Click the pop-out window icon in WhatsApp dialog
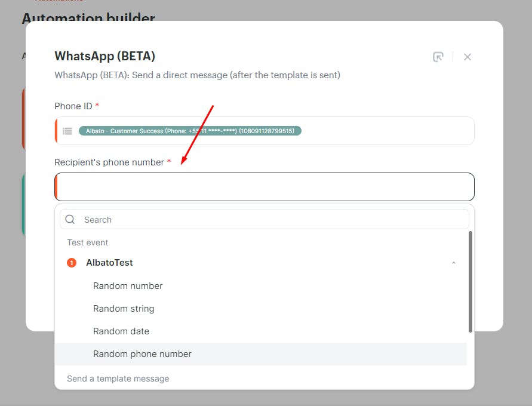This screenshot has height=406, width=532. coord(438,57)
